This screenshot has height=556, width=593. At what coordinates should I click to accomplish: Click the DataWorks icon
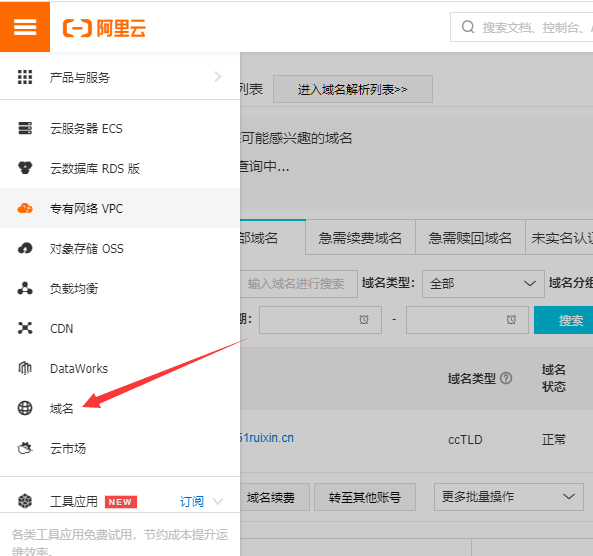coord(25,368)
